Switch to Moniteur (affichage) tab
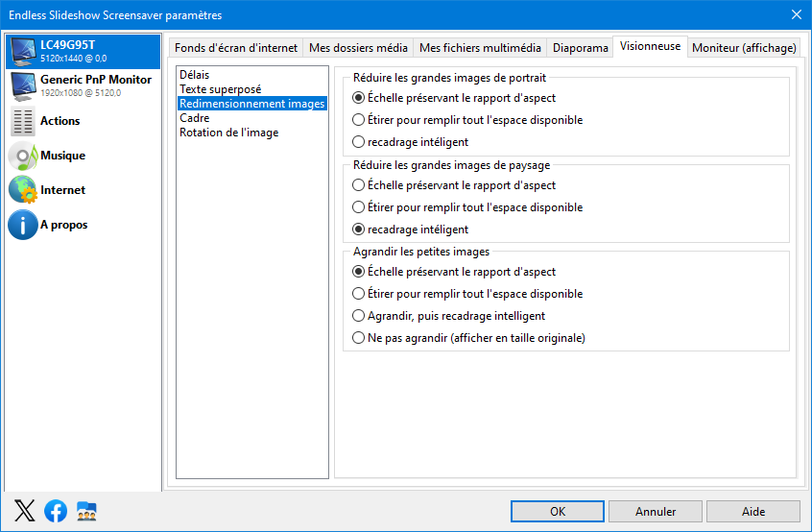Viewport: 812px width, 532px height. pyautogui.click(x=744, y=48)
